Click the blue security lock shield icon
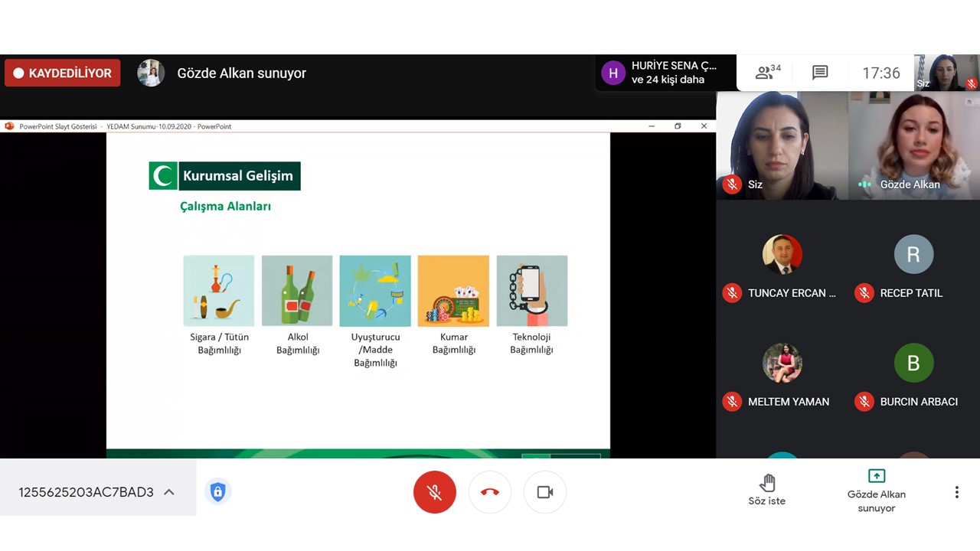This screenshot has height=551, width=980. coord(217,492)
